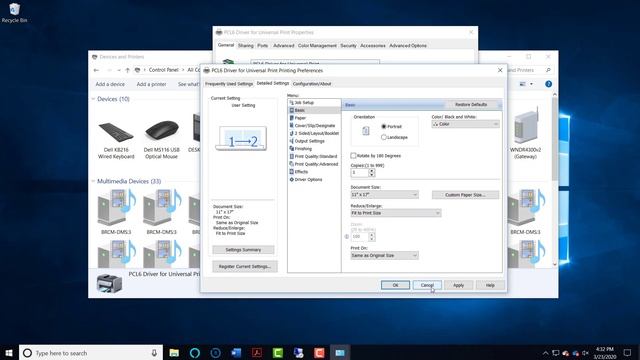Increase copies with the up spinner
The width and height of the screenshot is (640, 360).
click(371, 171)
